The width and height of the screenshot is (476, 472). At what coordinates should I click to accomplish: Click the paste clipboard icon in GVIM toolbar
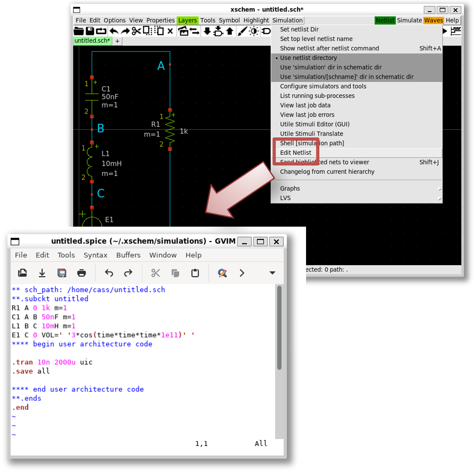point(195,273)
